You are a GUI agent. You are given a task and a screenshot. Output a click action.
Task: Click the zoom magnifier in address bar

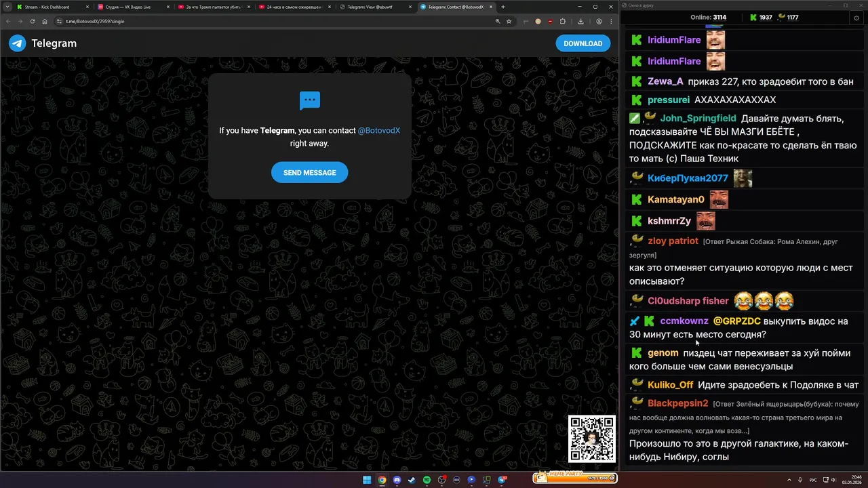[498, 21]
